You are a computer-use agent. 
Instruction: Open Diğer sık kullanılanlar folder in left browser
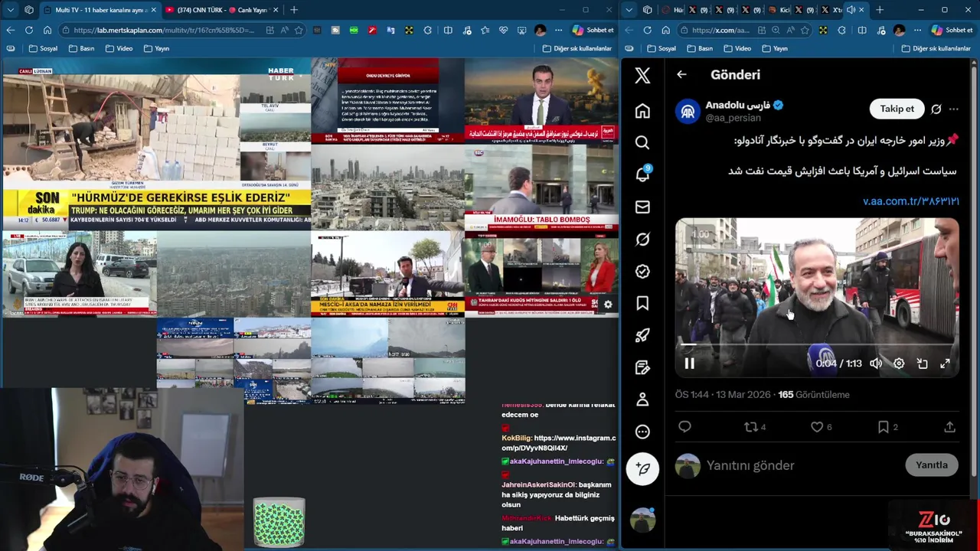(x=577, y=48)
